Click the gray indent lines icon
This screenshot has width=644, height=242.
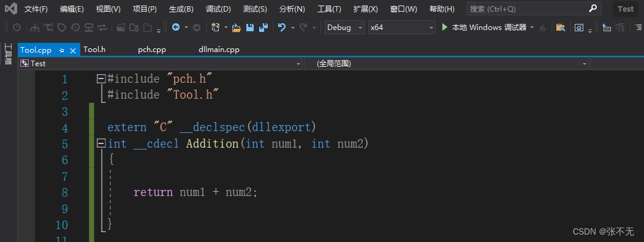(621, 28)
